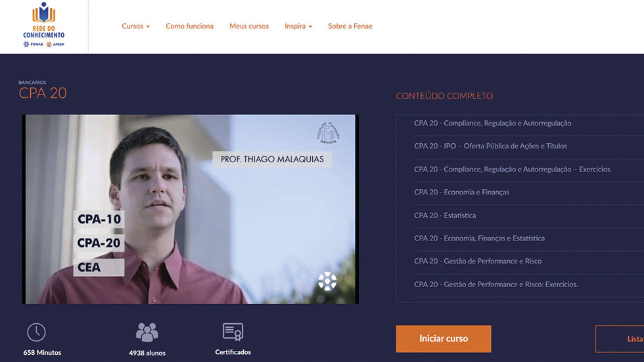
Task: Click the group icon above 4938 alunos
Action: tap(147, 332)
